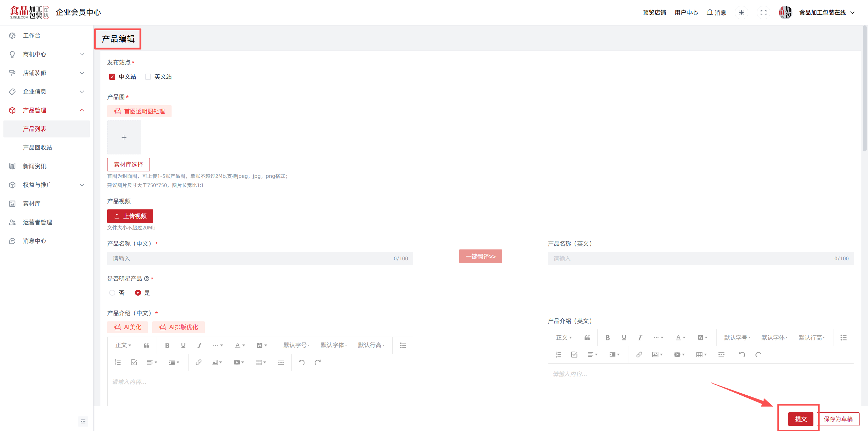This screenshot has height=431, width=868.
Task: Toggle fullscreen mode icon in header
Action: [763, 13]
